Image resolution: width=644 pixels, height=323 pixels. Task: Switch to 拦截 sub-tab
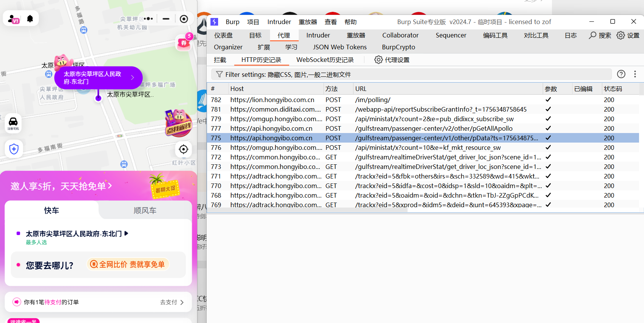(x=220, y=60)
